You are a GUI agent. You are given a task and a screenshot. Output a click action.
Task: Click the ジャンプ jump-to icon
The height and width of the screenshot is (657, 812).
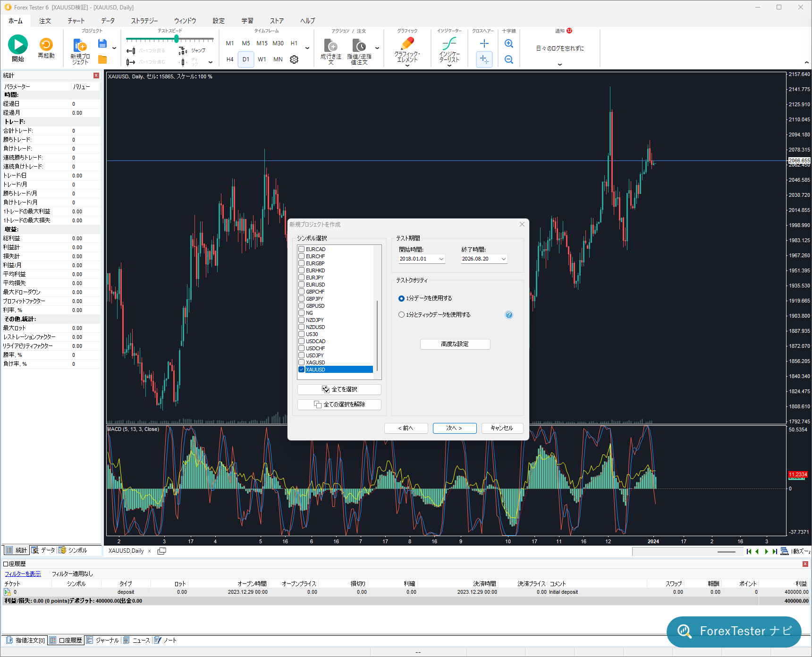tap(183, 51)
